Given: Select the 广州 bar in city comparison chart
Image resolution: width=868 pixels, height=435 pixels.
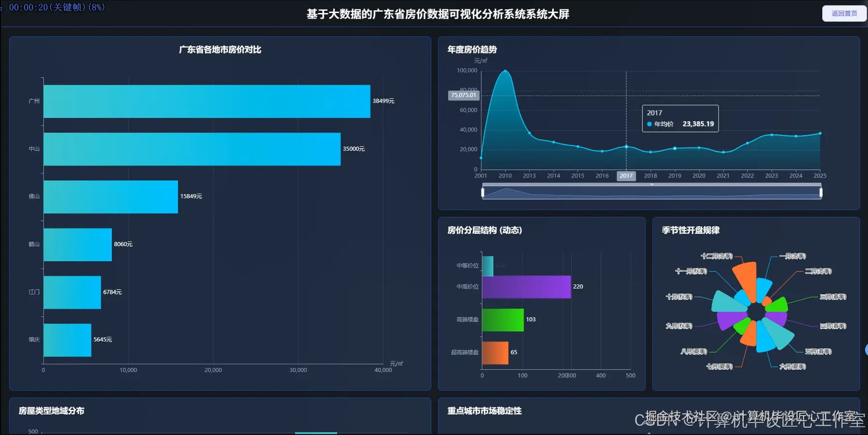Looking at the screenshot, I should pyautogui.click(x=207, y=101).
